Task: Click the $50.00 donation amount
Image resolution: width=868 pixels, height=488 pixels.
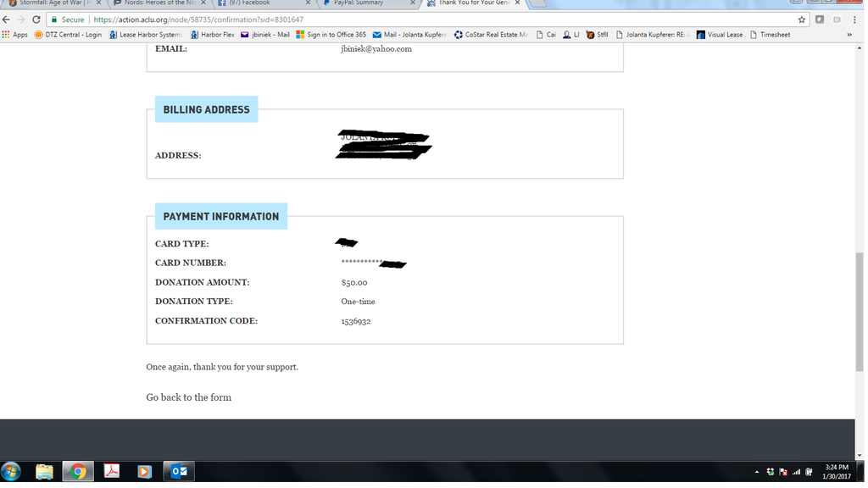Action: 354,282
